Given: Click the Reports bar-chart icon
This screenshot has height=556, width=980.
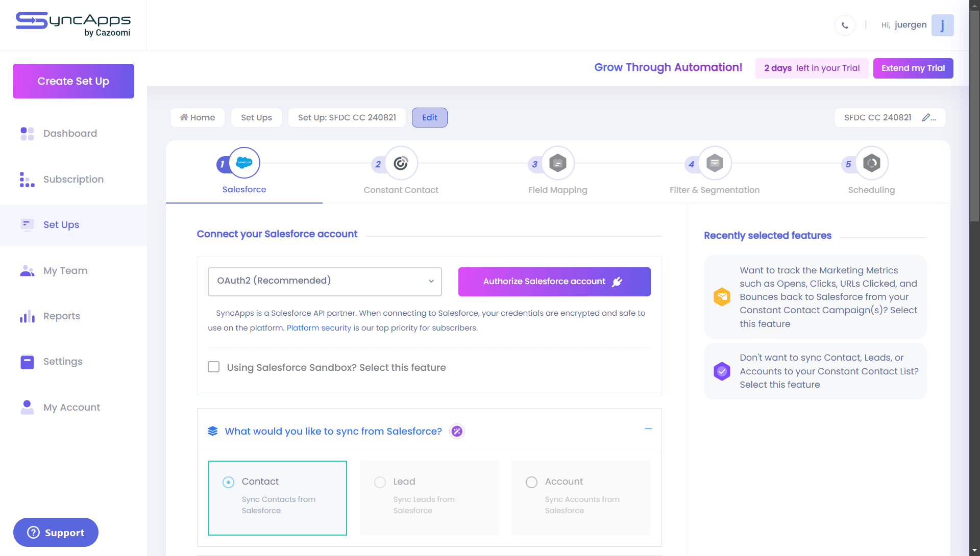Looking at the screenshot, I should coord(27,316).
